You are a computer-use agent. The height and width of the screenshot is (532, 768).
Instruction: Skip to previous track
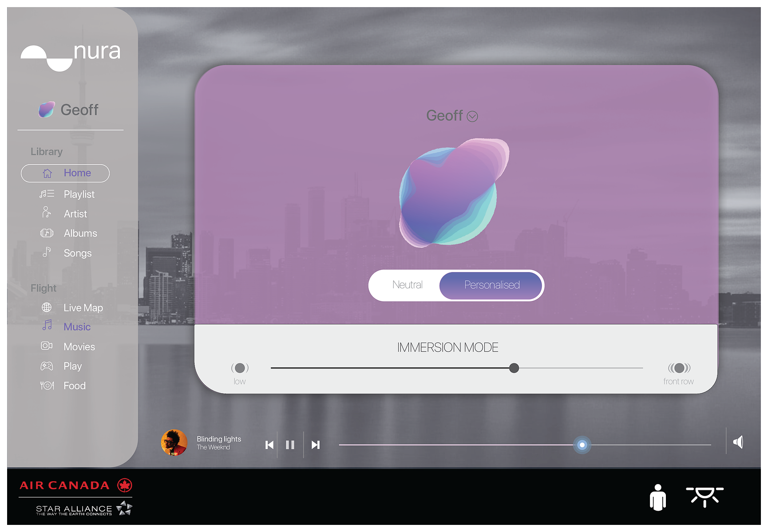pyautogui.click(x=269, y=445)
